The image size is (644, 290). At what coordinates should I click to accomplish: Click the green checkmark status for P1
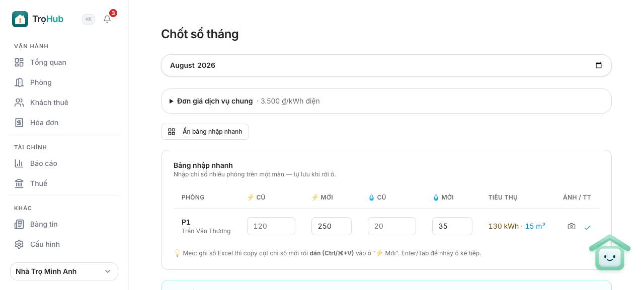pos(587,227)
